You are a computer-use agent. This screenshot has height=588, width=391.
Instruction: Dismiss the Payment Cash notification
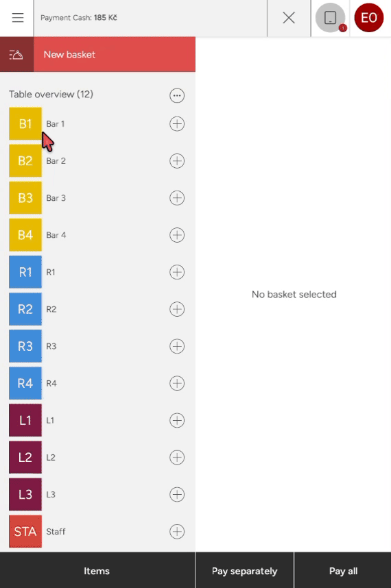[289, 18]
